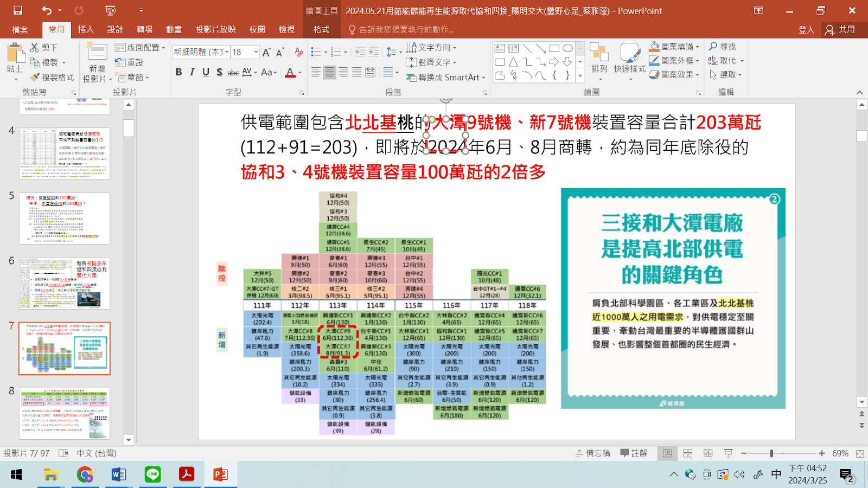
Task: Toggle Italic formatting
Action: click(x=192, y=72)
